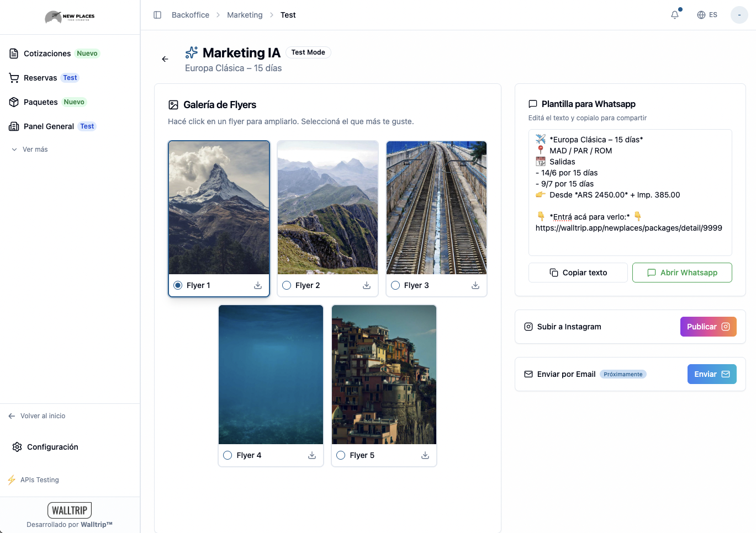This screenshot has height=533, width=756.
Task: Go back with the left arrow
Action: [x=165, y=59]
